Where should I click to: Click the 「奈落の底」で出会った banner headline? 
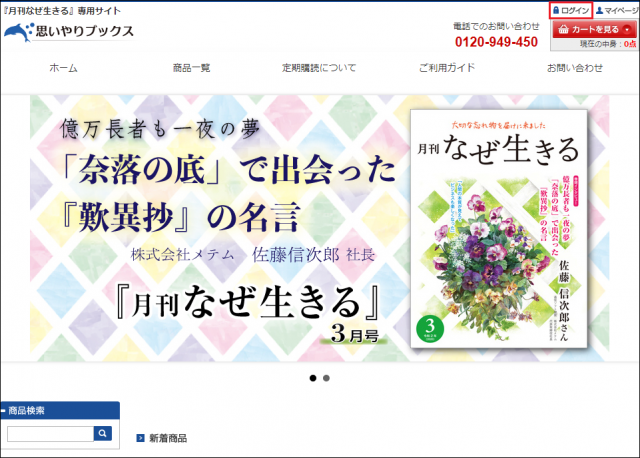pos(229,170)
